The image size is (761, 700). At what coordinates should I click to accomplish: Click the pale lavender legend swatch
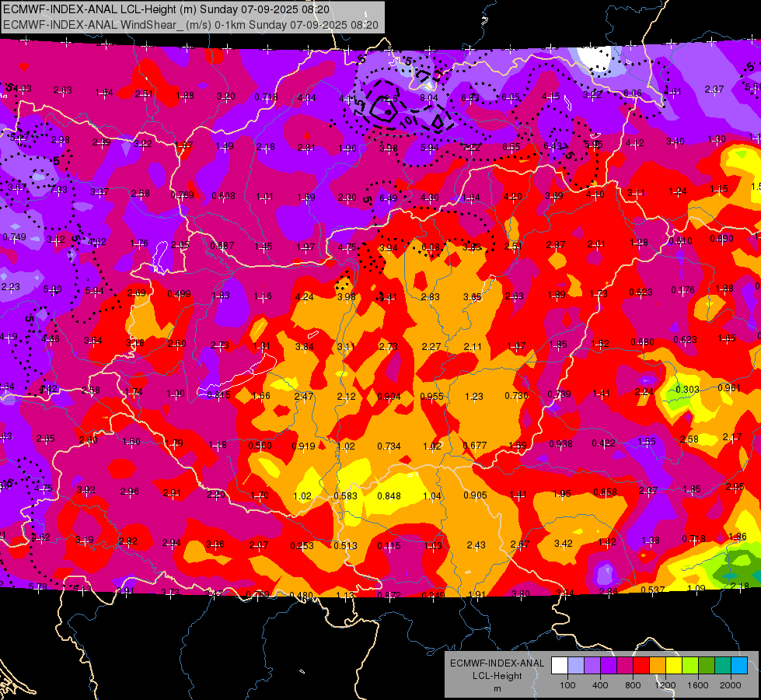[x=576, y=666]
